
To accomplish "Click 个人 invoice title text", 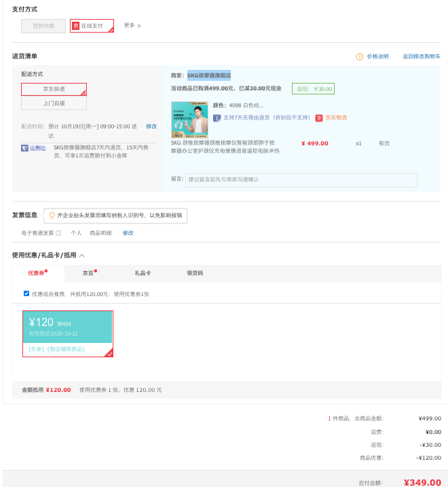I will 76,233.
